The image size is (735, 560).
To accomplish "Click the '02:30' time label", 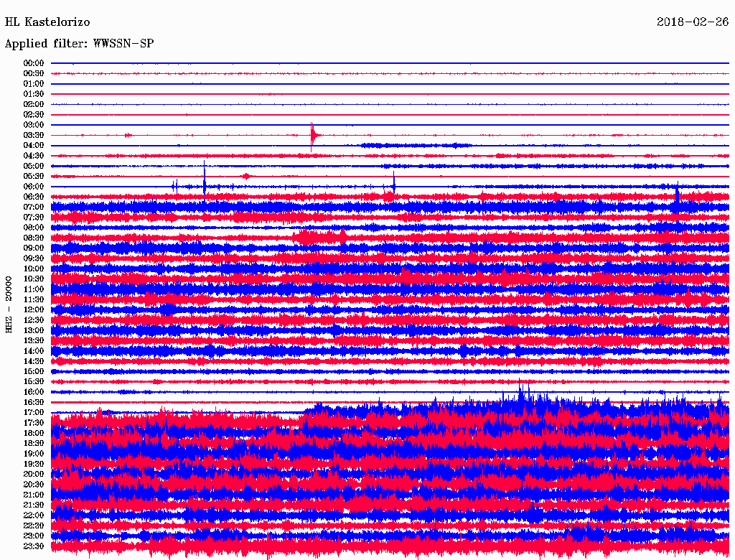I will 33,114.
